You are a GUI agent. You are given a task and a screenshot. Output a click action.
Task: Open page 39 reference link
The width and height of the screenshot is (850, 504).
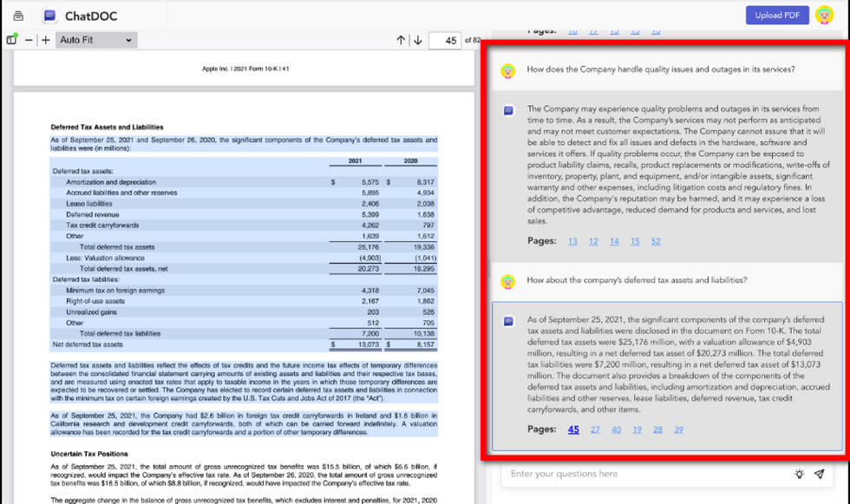click(x=678, y=429)
